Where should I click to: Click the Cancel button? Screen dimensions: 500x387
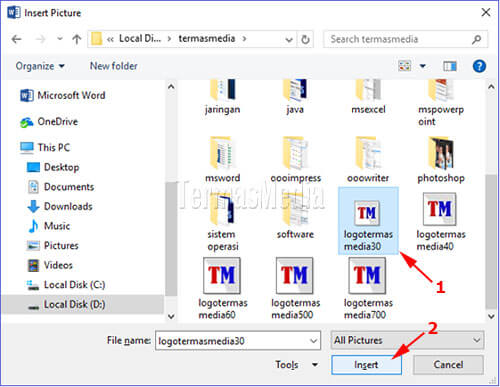point(448,365)
